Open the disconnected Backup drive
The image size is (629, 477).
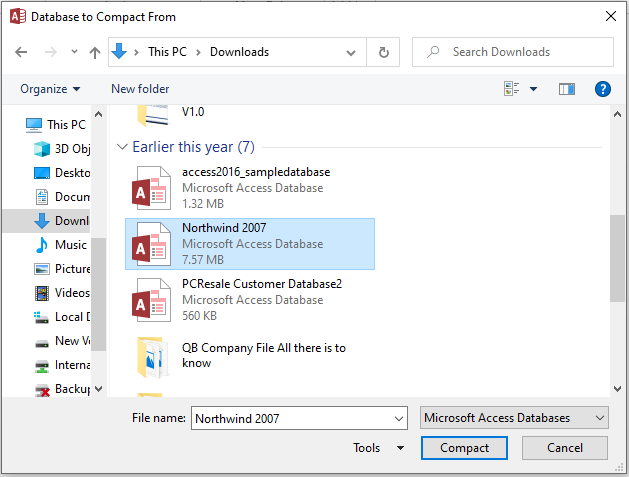pos(62,389)
